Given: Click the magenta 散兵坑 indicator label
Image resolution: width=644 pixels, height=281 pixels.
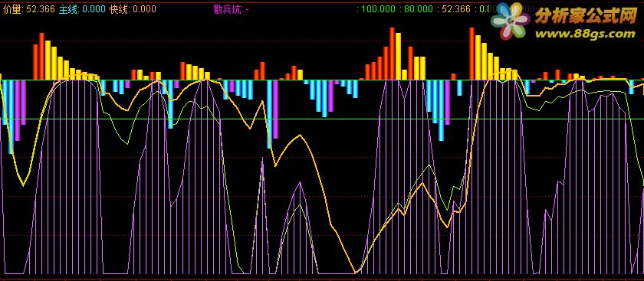Looking at the screenshot, I should click(231, 9).
